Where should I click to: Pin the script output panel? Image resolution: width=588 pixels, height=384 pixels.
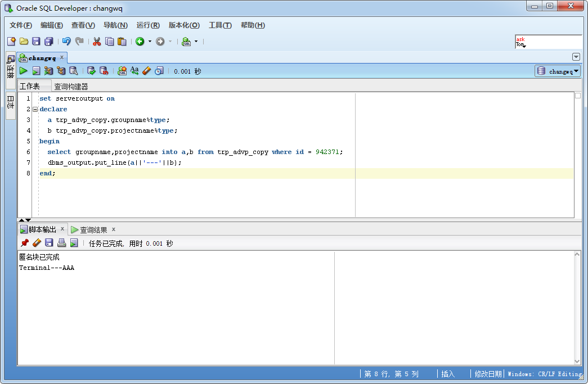(24, 243)
